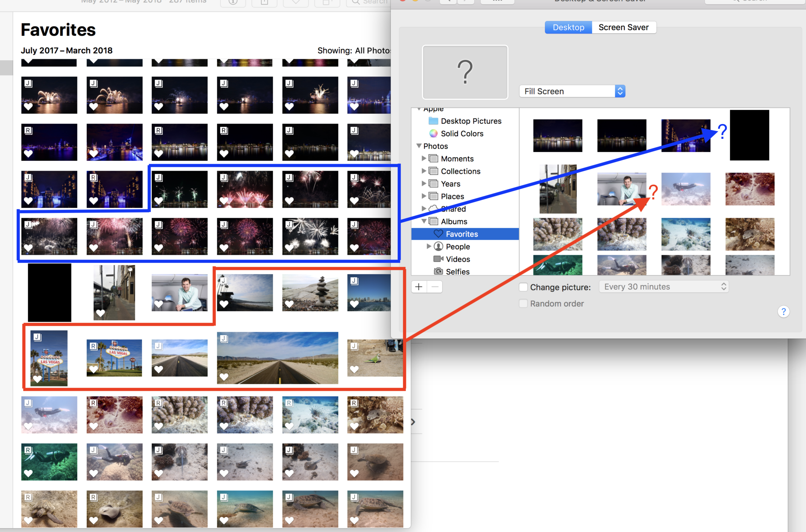Click the People person icon in sidebar
This screenshot has width=806, height=532.
point(438,246)
